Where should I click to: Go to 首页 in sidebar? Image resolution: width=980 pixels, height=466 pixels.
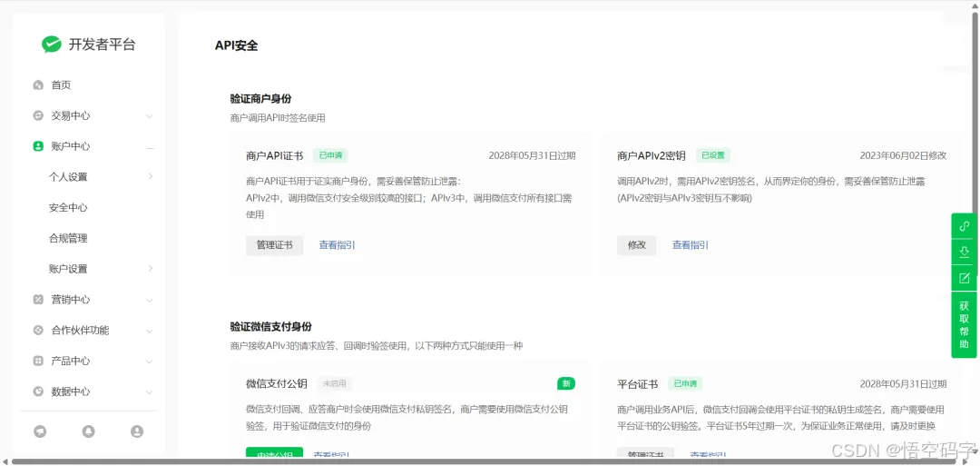click(62, 85)
